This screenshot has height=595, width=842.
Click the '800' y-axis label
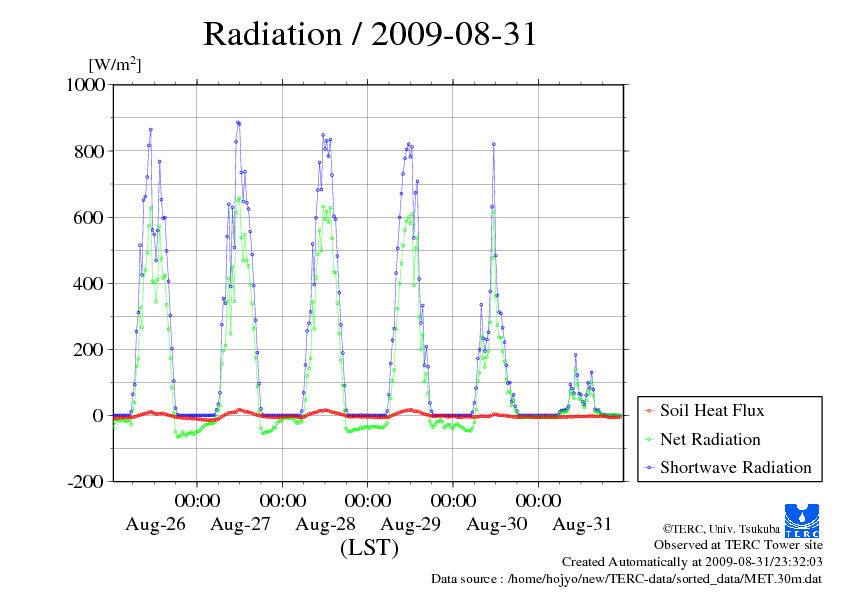tap(90, 151)
